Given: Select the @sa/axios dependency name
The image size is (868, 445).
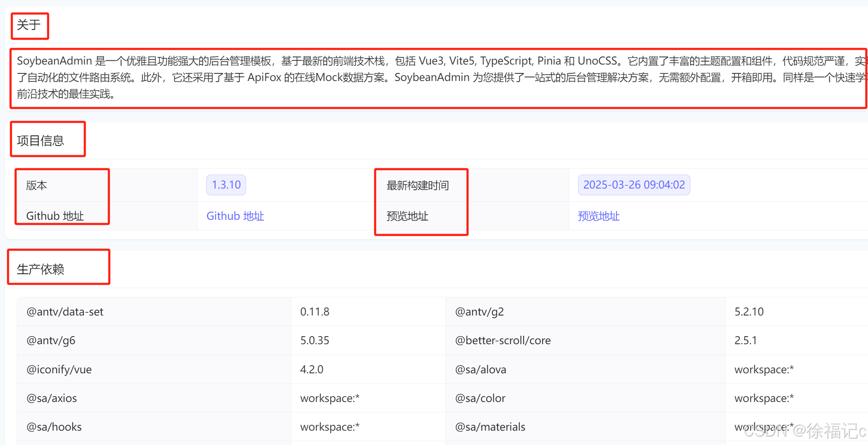Looking at the screenshot, I should tap(52, 398).
